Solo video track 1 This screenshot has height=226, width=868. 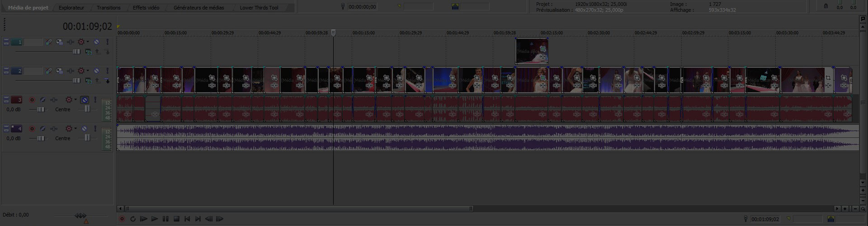[x=107, y=42]
